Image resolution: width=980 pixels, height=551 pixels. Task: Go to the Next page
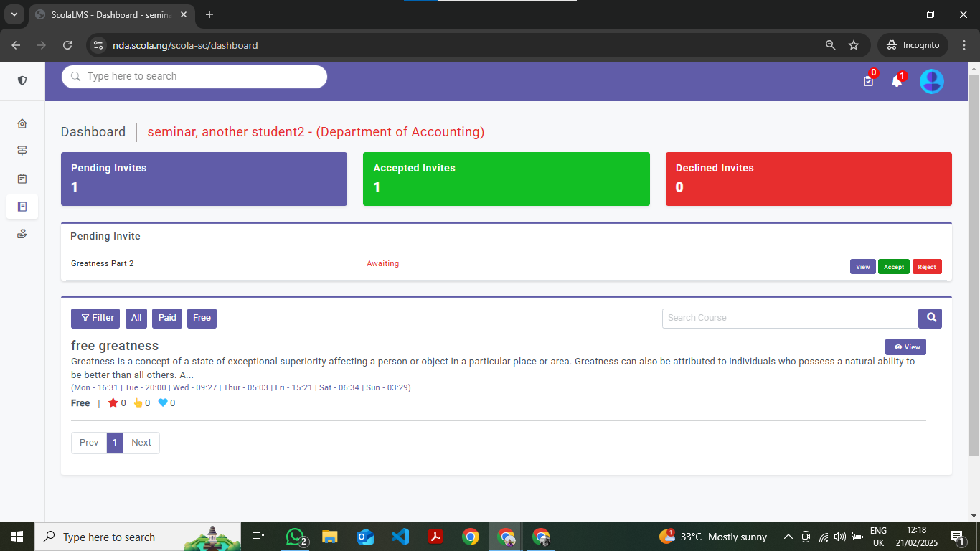(x=141, y=443)
